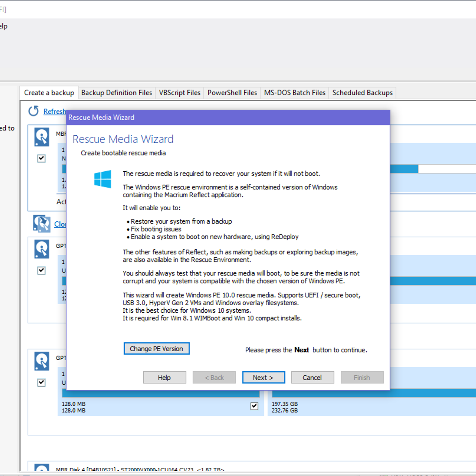This screenshot has width=476, height=476.
Task: Click 'Restore your system from a backup' text
Action: coord(181,221)
